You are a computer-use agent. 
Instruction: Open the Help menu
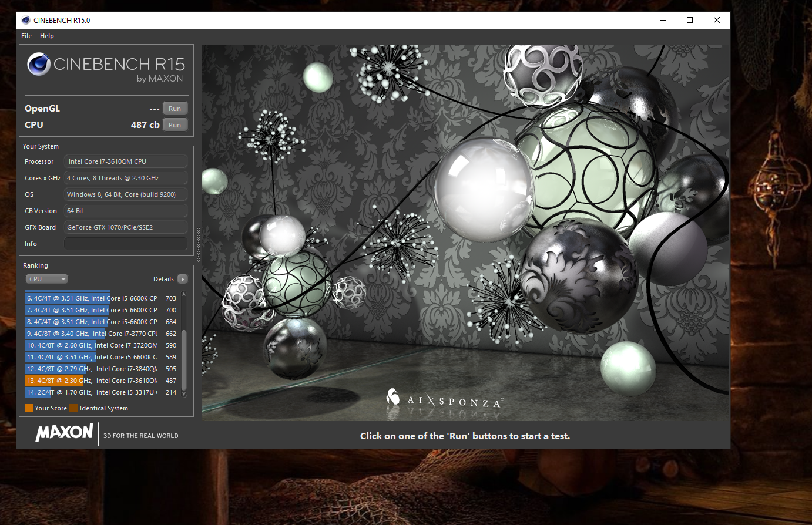[47, 36]
